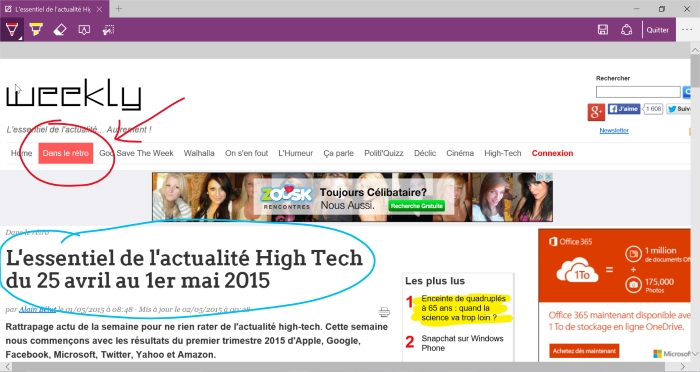
Task: Open the High-Tech section
Action: click(x=503, y=153)
